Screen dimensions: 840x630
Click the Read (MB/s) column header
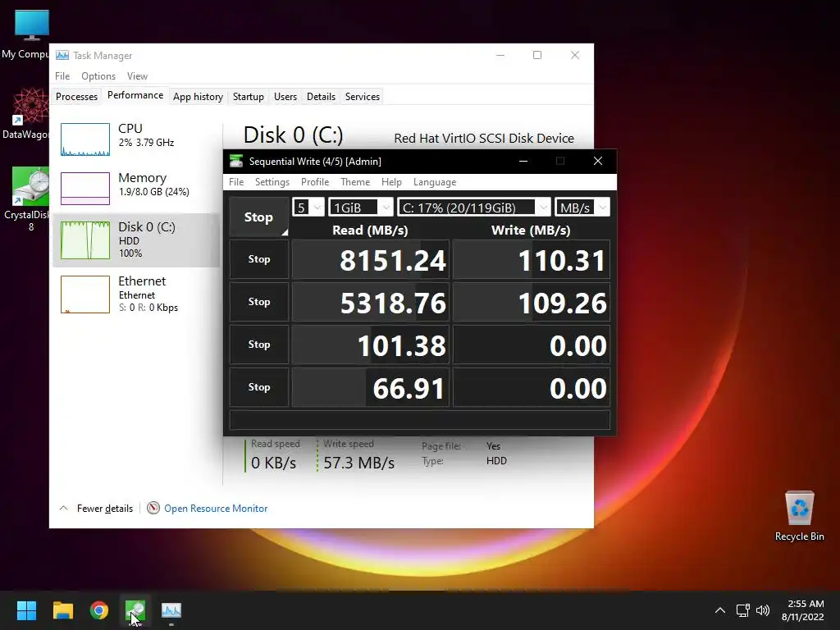click(370, 230)
